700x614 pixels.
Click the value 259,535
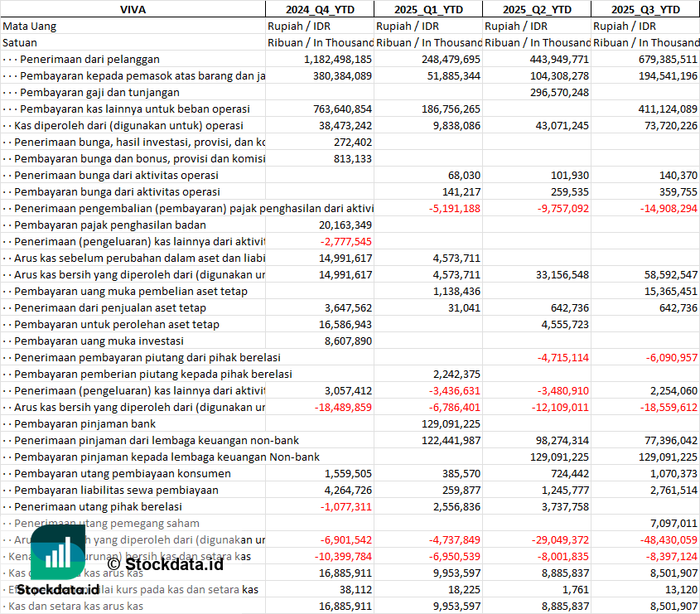[x=570, y=191]
